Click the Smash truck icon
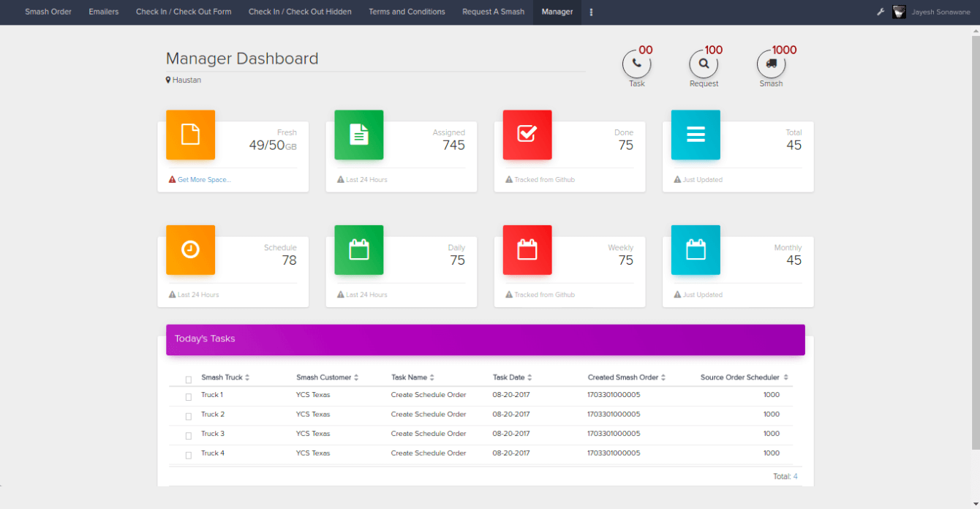The image size is (980, 509). click(x=771, y=64)
